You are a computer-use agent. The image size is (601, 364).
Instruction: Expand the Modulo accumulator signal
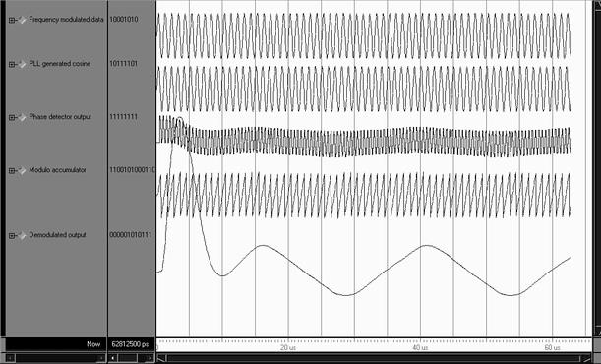pyautogui.click(x=12, y=171)
